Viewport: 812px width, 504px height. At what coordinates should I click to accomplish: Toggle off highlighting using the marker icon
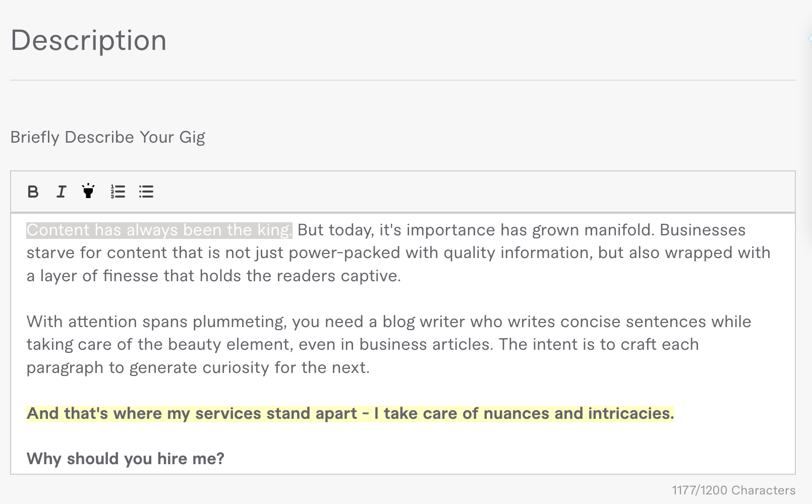pyautogui.click(x=88, y=192)
